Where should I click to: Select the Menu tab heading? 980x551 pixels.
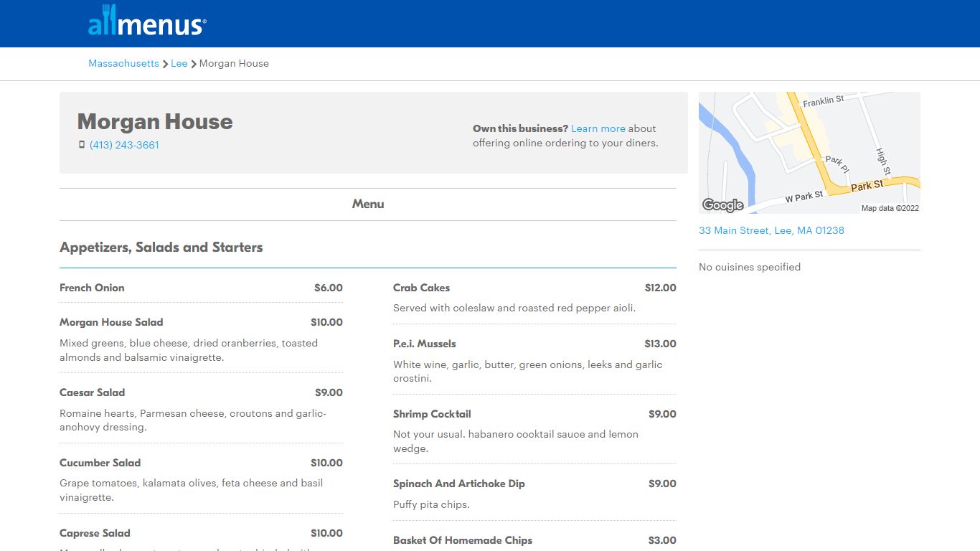pos(368,204)
